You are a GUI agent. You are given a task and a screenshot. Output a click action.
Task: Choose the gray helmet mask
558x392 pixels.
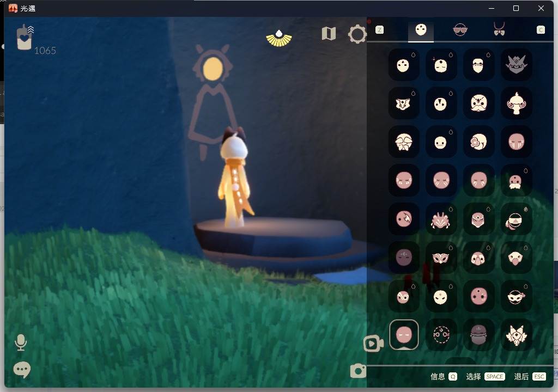[478, 334]
